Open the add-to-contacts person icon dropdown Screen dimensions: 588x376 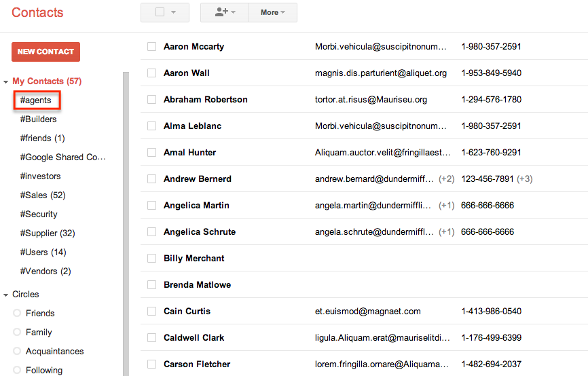pyautogui.click(x=225, y=12)
